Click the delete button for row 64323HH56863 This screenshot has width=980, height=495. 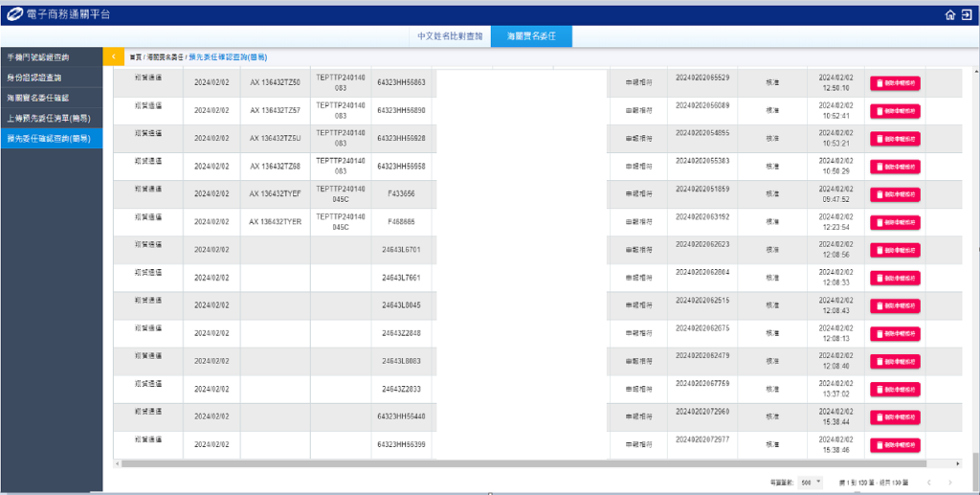895,83
